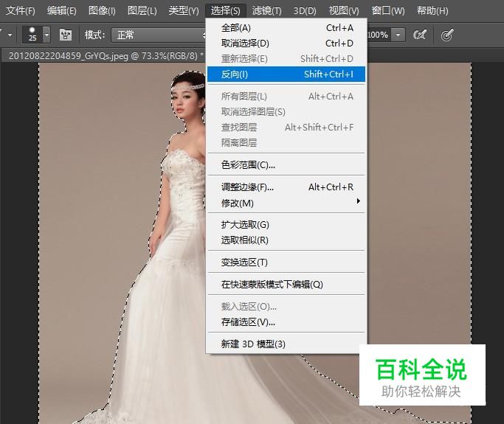Open the 窗口(W) menu
504x424 pixels.
click(x=387, y=10)
